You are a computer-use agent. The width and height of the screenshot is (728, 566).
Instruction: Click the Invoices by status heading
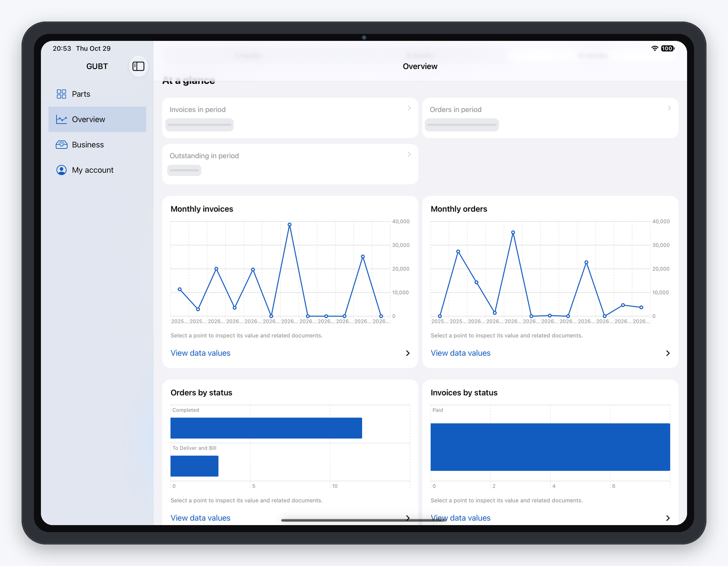[464, 393]
